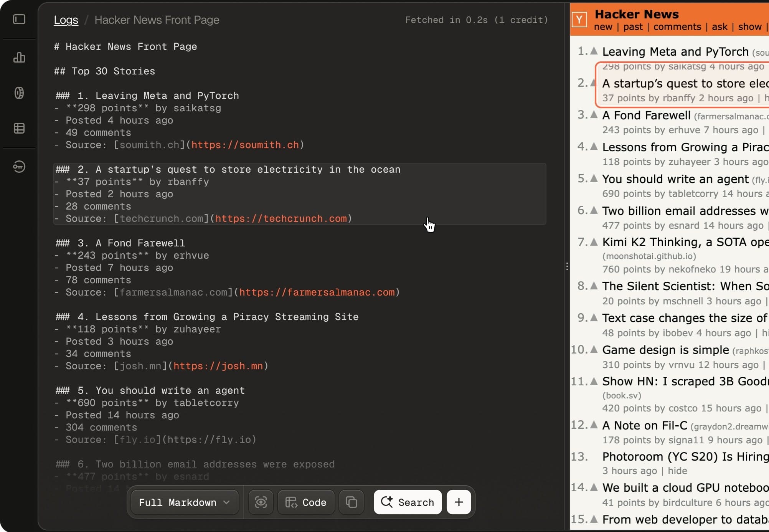
Task: Open the API key icon in the sidebar
Action: coord(19,167)
